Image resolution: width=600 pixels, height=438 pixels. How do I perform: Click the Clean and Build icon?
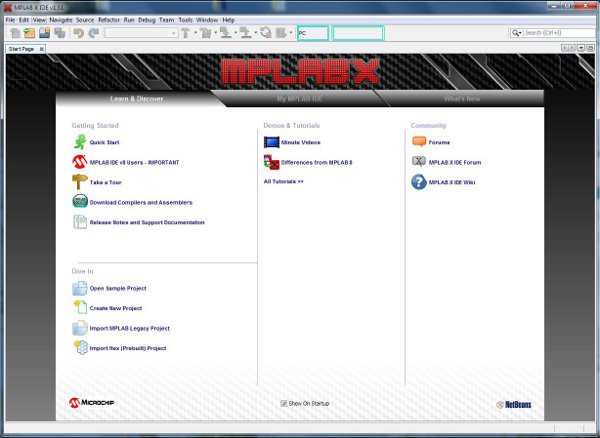[x=206, y=33]
